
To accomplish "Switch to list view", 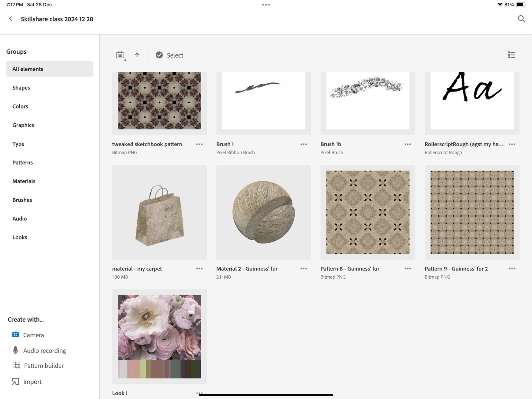I will point(512,55).
